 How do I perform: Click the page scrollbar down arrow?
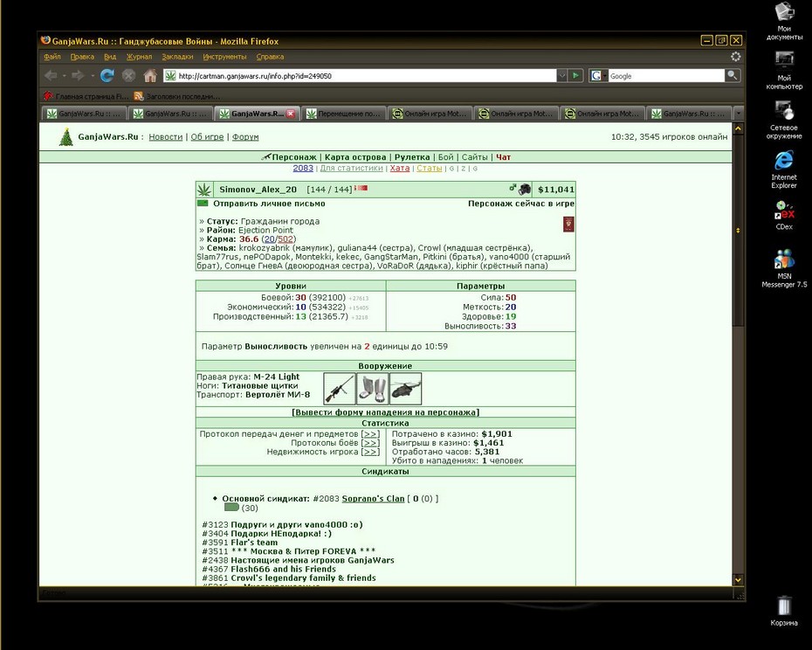738,580
